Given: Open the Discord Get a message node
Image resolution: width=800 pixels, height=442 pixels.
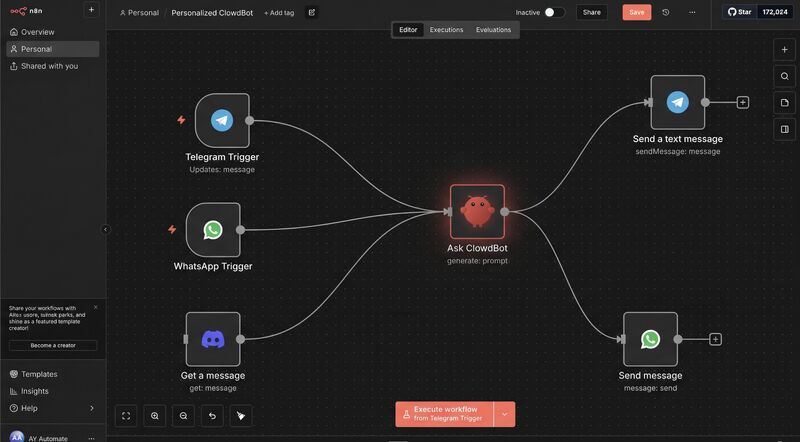Looking at the screenshot, I should [x=213, y=339].
